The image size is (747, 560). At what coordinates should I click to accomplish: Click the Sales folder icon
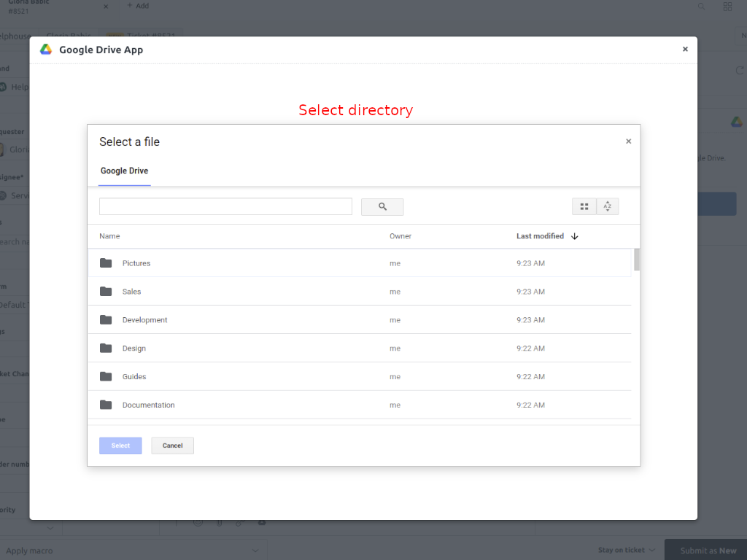click(x=106, y=292)
